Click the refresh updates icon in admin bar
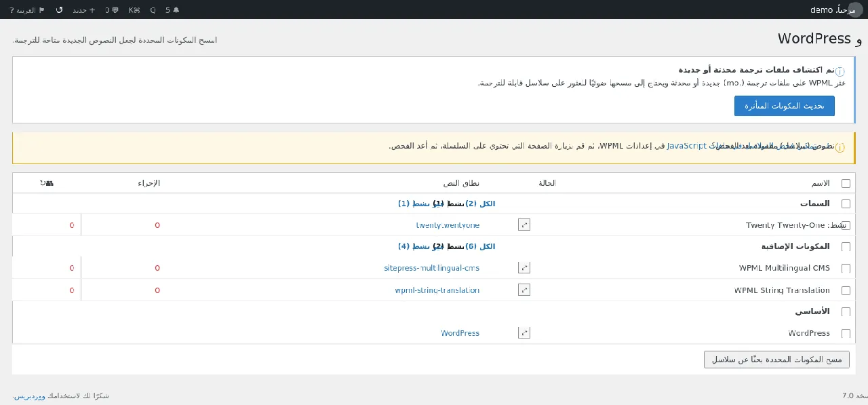Image resolution: width=868 pixels, height=405 pixels. click(60, 10)
